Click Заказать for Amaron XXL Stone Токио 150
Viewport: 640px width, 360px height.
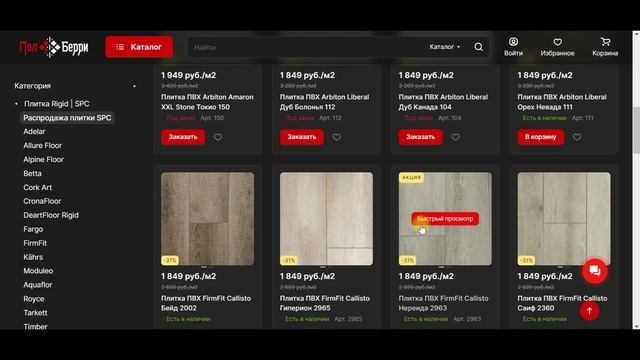point(183,137)
